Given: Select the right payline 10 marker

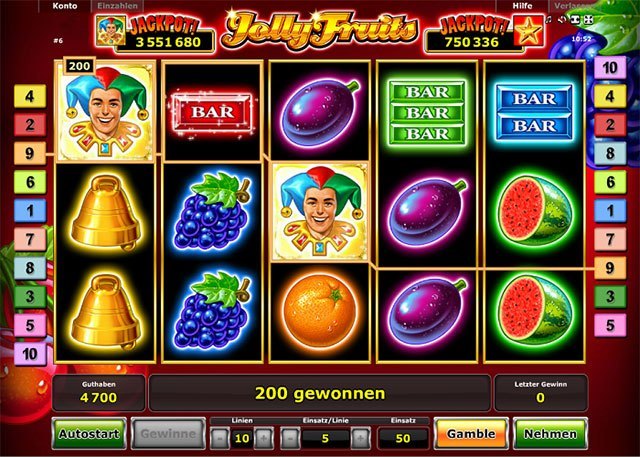Looking at the screenshot, I should click(x=610, y=68).
